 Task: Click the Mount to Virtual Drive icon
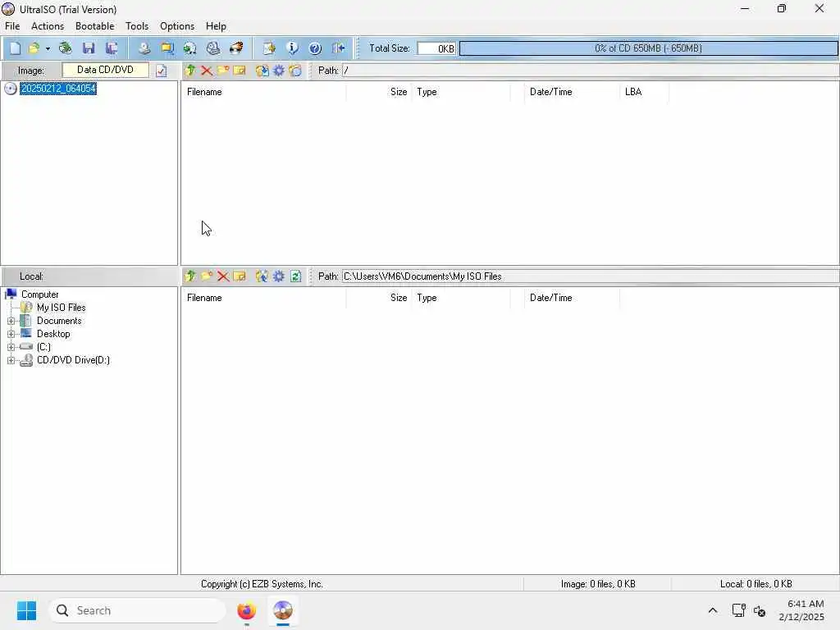(213, 48)
